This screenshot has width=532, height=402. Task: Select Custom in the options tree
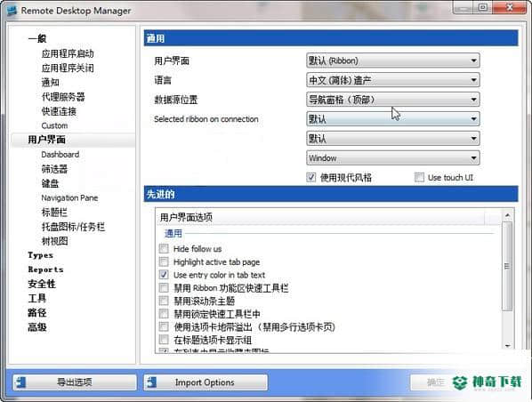pos(54,125)
